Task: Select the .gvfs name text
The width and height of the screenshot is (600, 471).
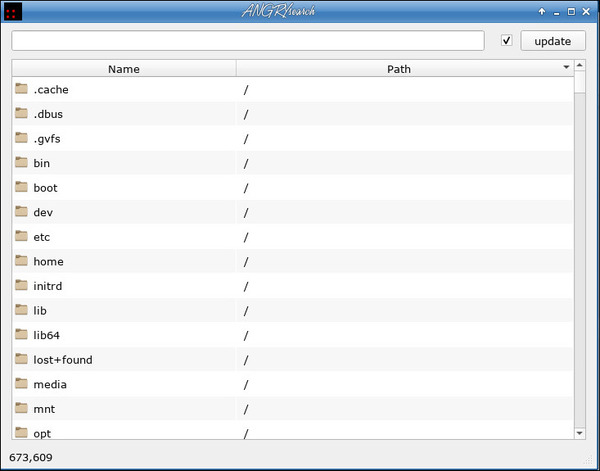Action: pos(47,139)
